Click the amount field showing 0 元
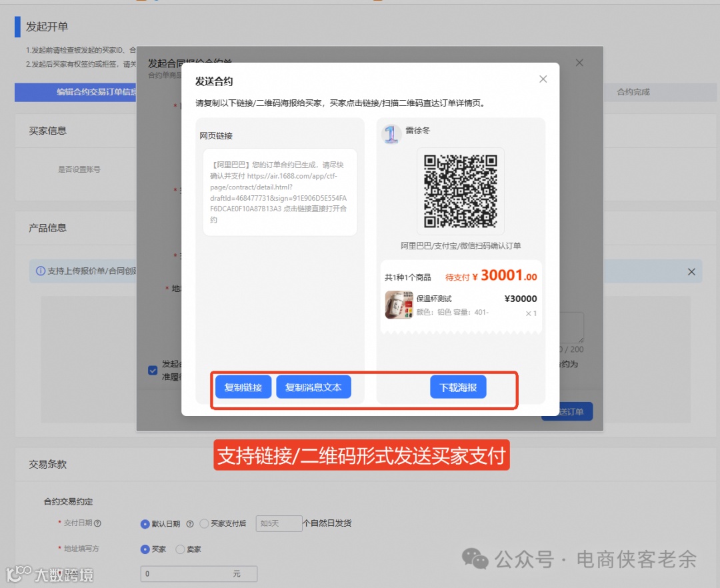720x588 pixels. [x=199, y=574]
